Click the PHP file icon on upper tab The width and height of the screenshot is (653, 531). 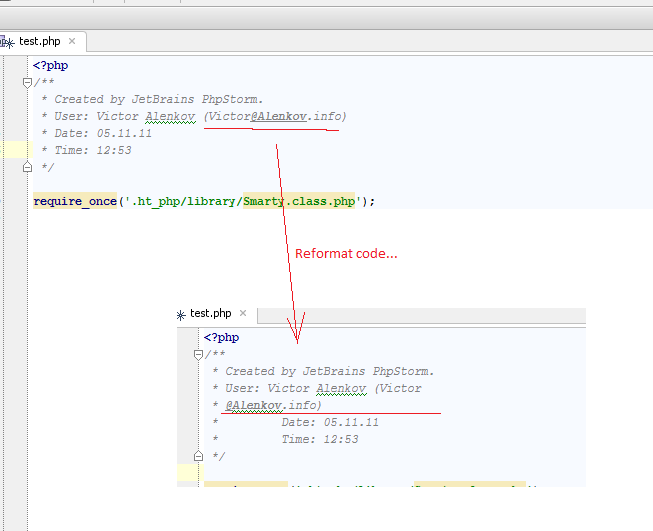[x=8, y=42]
